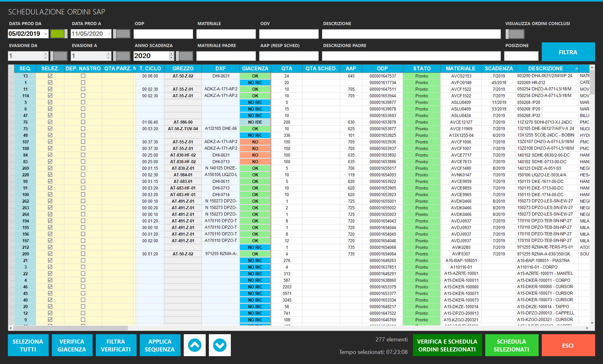Screen dimensions: 603x364
Task: Click the MATERIALE PADRE input field
Action: tap(226, 56)
